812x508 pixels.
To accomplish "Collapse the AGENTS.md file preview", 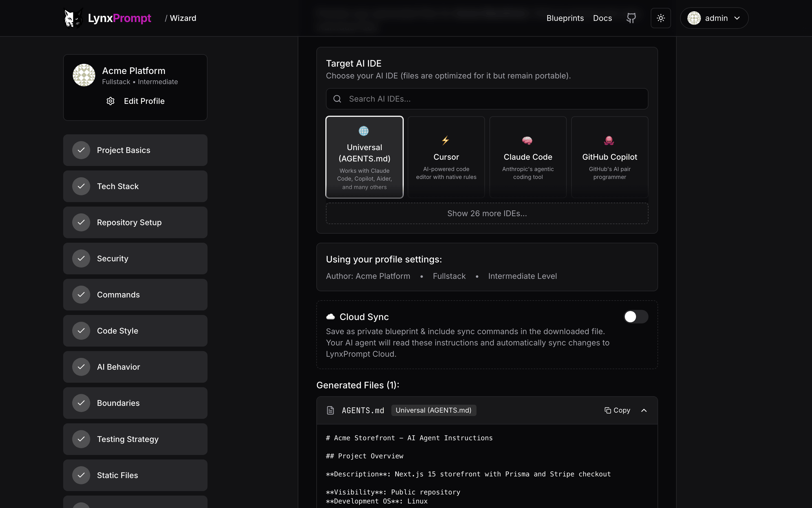I will [x=644, y=410].
